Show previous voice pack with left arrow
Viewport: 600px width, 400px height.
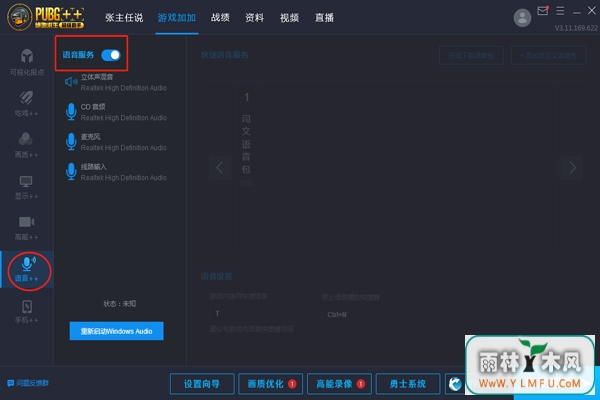(x=220, y=167)
